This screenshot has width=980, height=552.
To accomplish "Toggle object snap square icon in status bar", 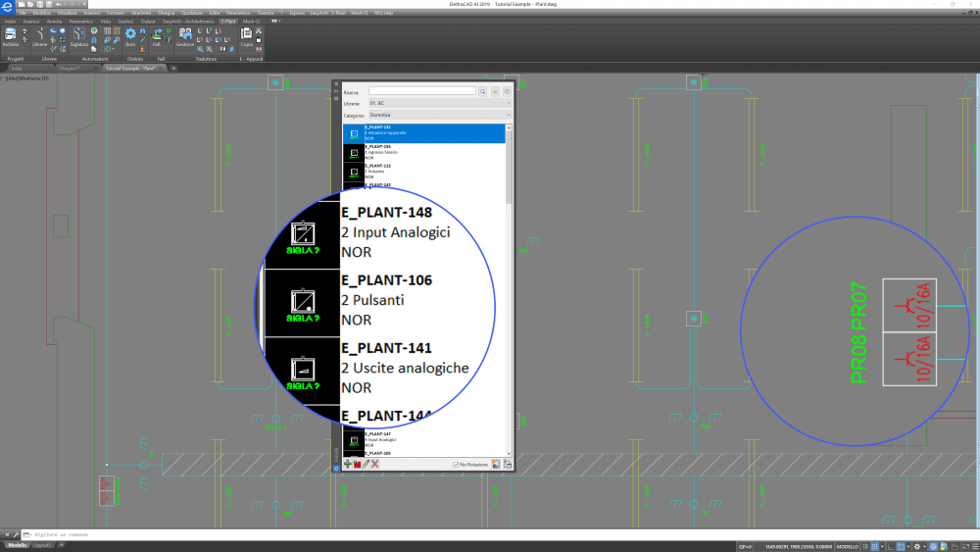I will [x=901, y=546].
